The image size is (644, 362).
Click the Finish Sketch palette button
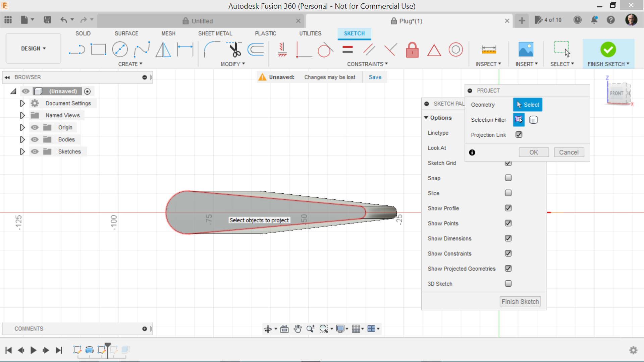(520, 301)
